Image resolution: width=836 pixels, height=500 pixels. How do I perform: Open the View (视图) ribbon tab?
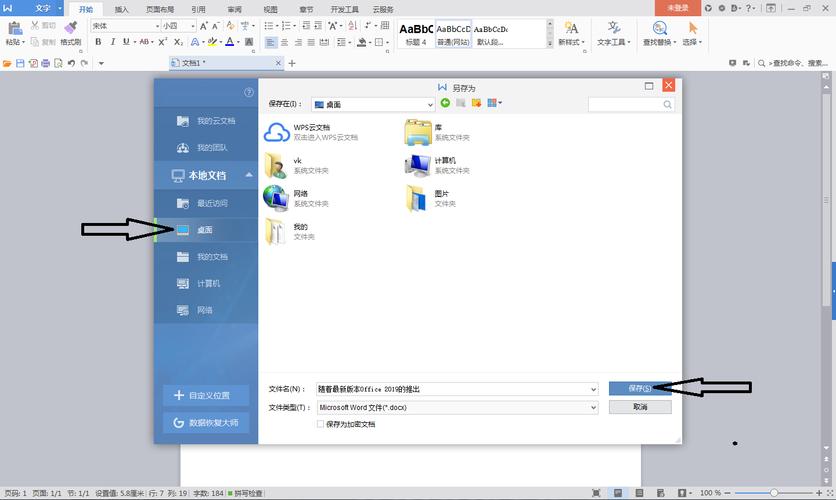click(270, 10)
